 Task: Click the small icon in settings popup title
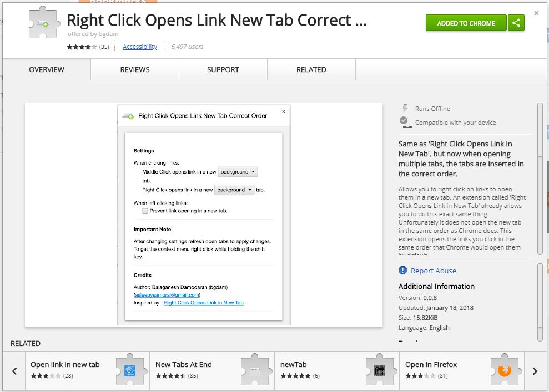coord(128,116)
